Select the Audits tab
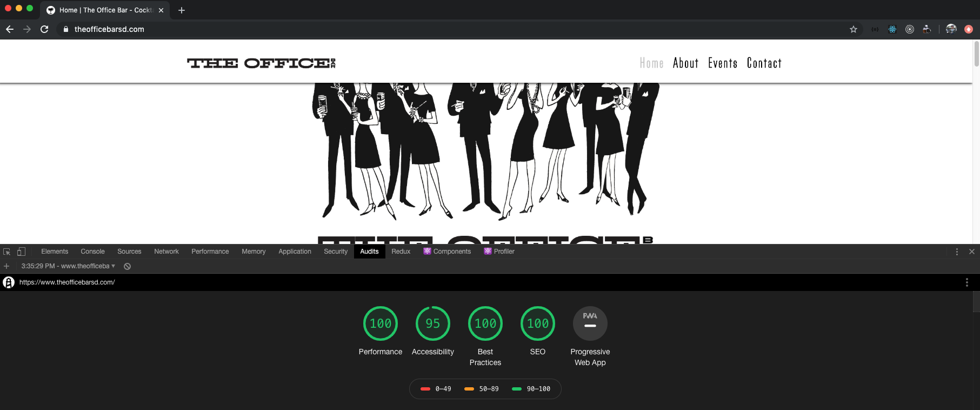 pos(369,252)
